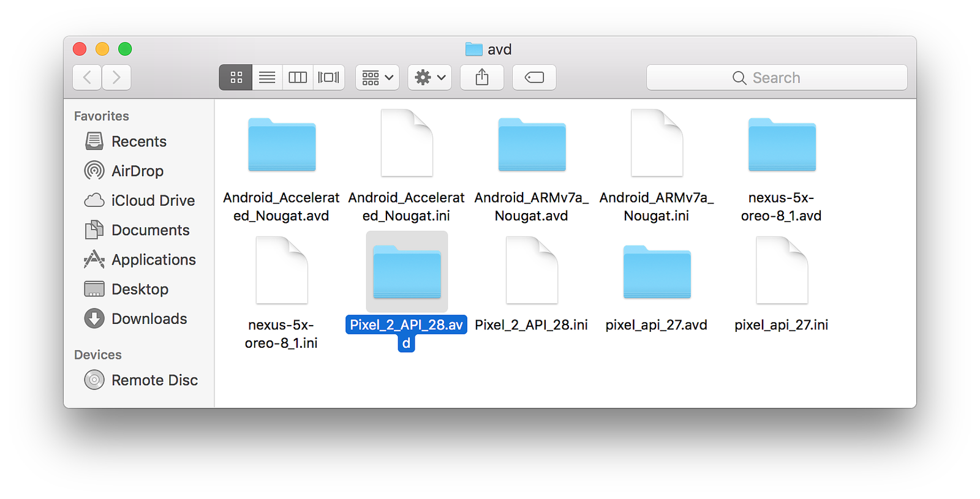Select the pixel_api_27.avd folder icon

pos(657,272)
